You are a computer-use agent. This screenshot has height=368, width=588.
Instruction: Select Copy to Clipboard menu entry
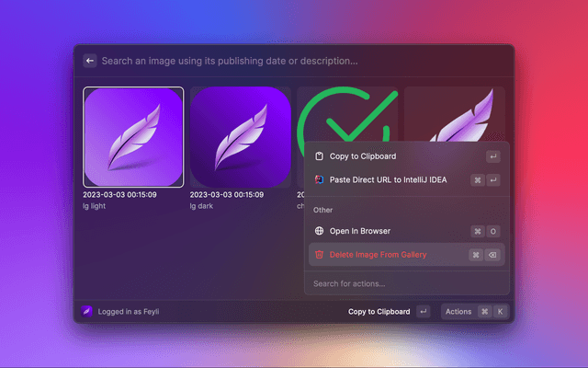(407, 156)
